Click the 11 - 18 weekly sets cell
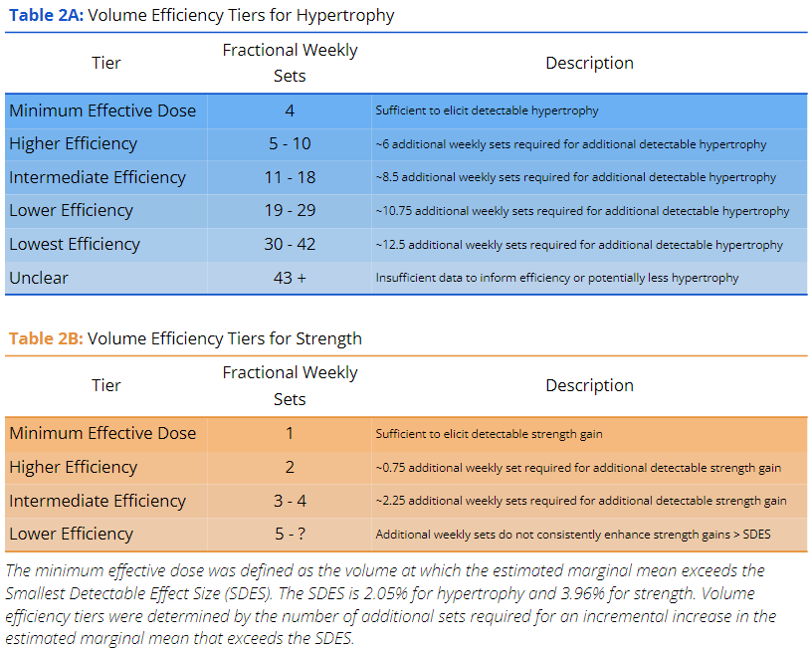The height and width of the screenshot is (652, 812). point(290,177)
